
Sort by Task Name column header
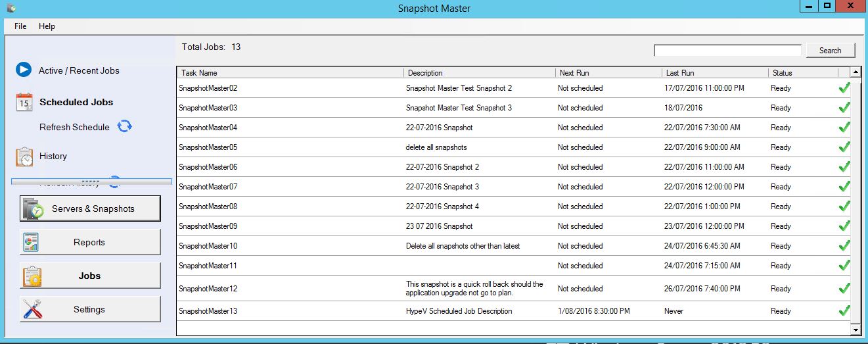[x=290, y=73]
